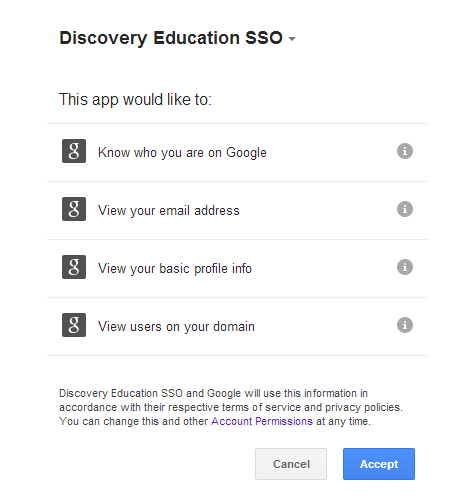Show info for 'Know who you are on Google'
The image size is (452, 501).
pyautogui.click(x=405, y=151)
